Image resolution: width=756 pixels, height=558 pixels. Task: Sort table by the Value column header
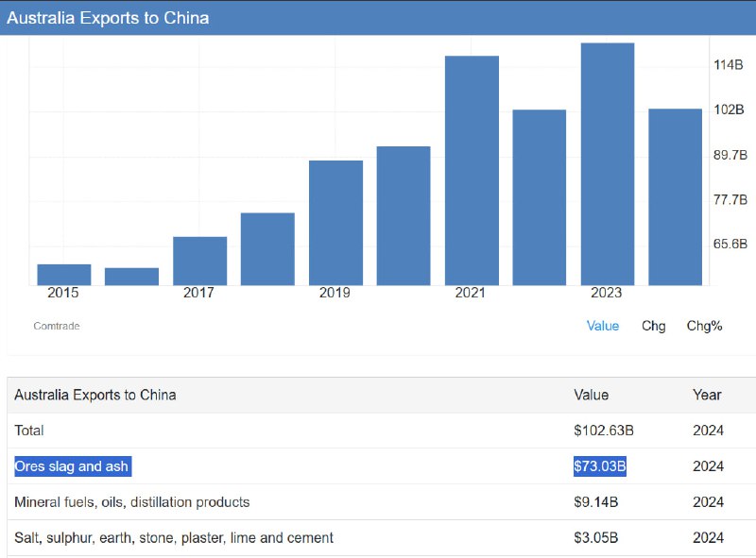(591, 395)
